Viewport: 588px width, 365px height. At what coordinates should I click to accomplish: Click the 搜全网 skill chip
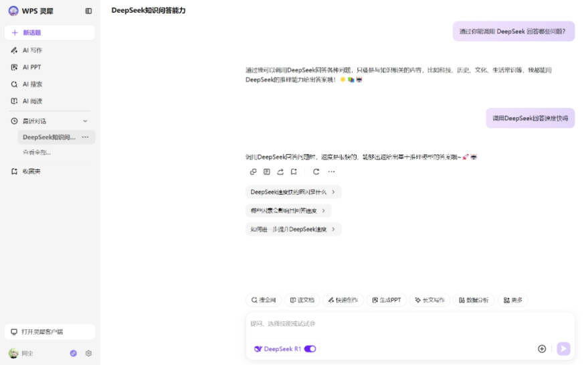[264, 300]
